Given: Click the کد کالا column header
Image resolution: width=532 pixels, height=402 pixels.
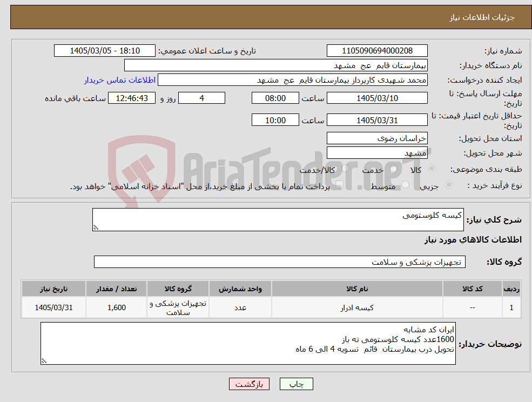Looking at the screenshot, I should (x=472, y=289).
